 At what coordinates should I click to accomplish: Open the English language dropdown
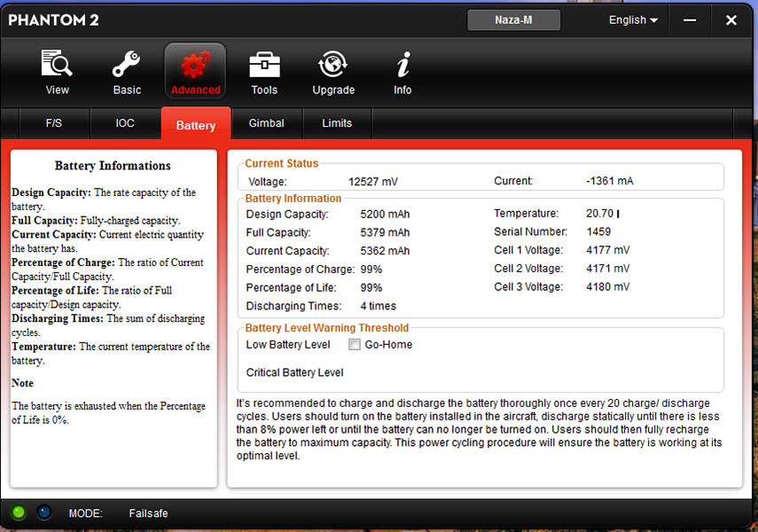pos(633,20)
